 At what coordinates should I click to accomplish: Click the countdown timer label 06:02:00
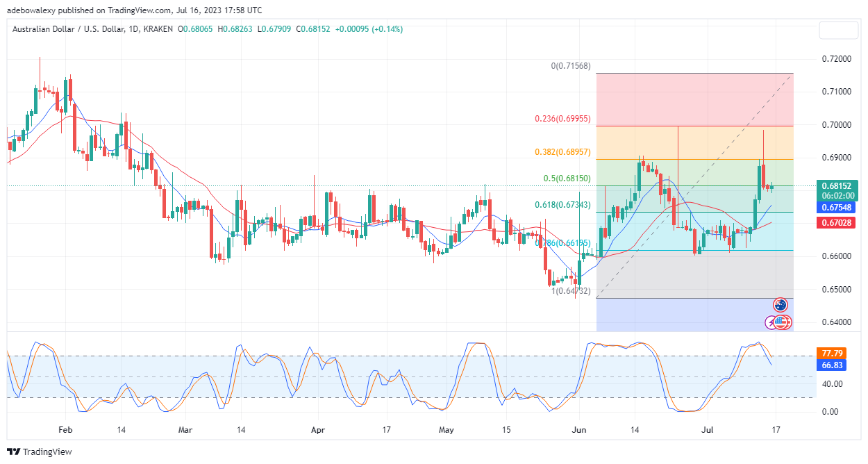pos(837,196)
